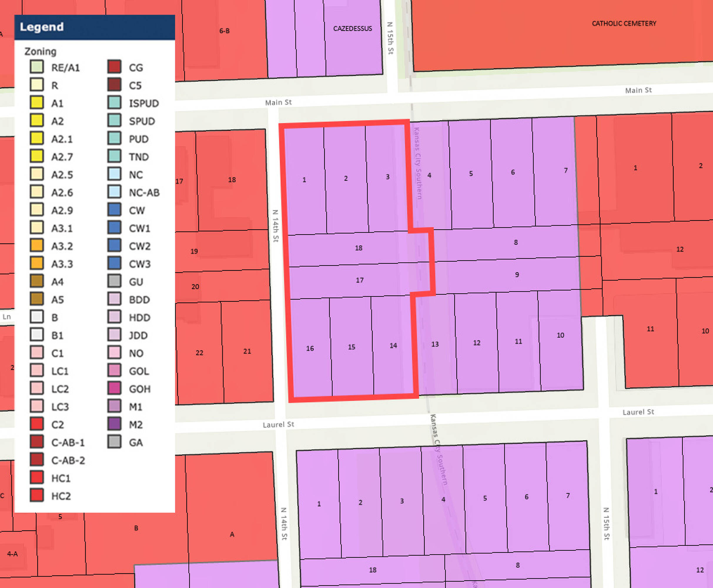
Task: Click the dark red CG legend swatch
Action: pyautogui.click(x=114, y=67)
